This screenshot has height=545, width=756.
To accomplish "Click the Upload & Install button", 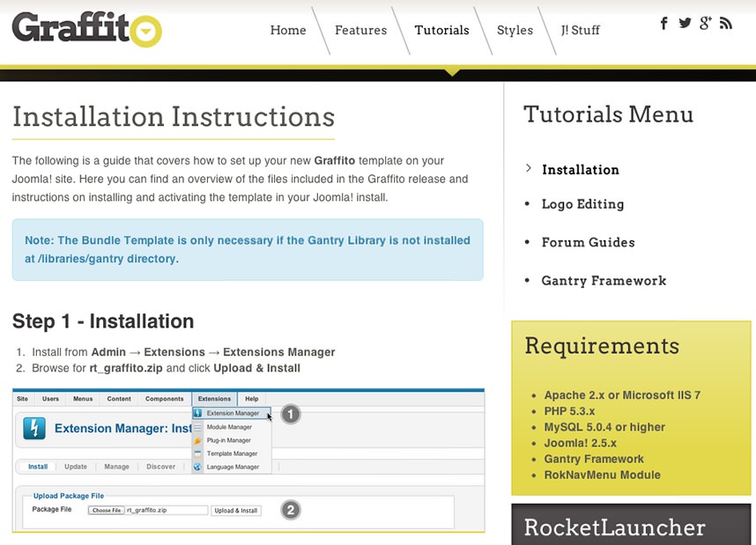I will pyautogui.click(x=236, y=511).
